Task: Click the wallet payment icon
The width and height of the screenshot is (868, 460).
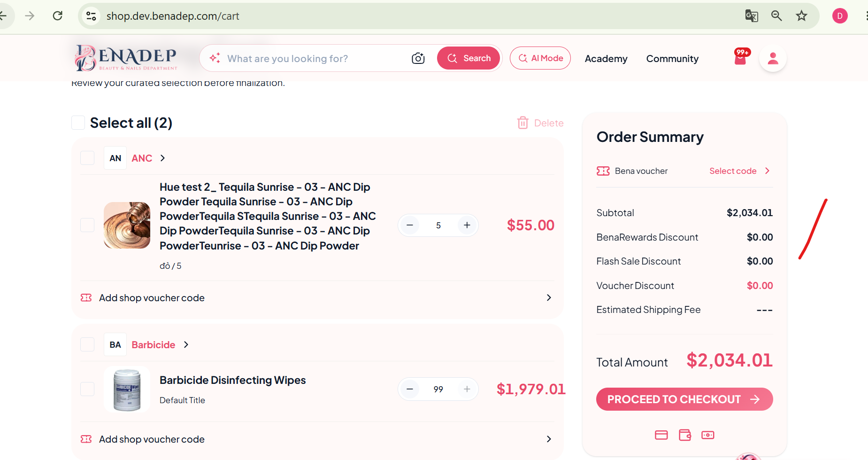Action: pos(685,435)
